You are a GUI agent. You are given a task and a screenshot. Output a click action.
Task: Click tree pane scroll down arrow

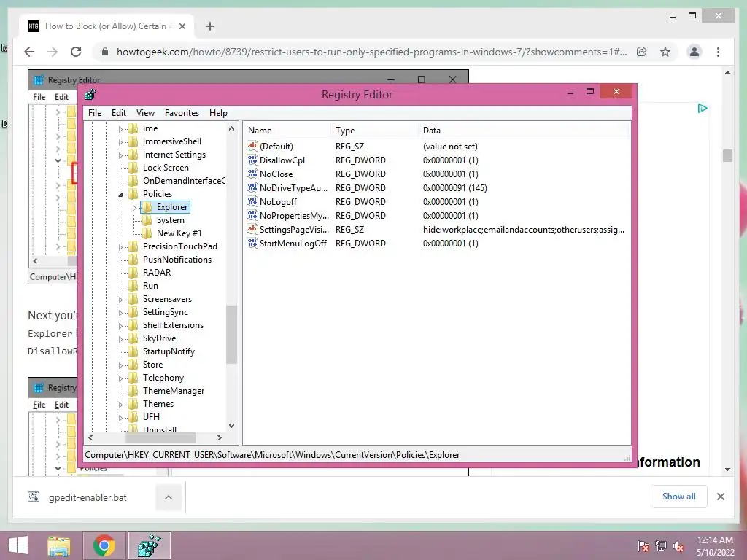[x=231, y=426]
